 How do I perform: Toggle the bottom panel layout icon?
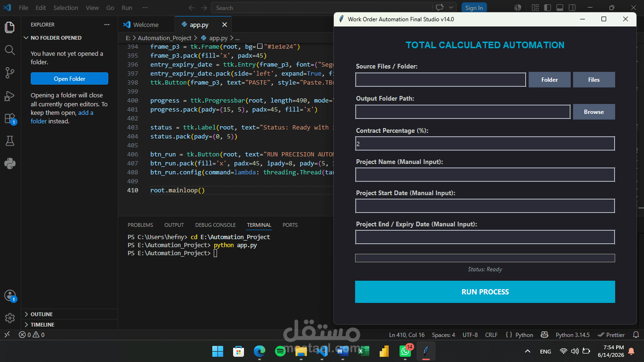(560, 8)
